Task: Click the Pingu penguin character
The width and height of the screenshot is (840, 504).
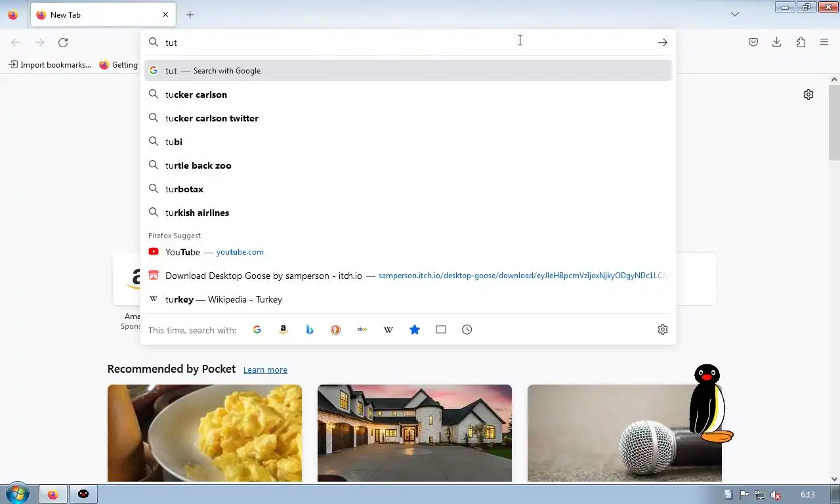Action: [x=710, y=404]
